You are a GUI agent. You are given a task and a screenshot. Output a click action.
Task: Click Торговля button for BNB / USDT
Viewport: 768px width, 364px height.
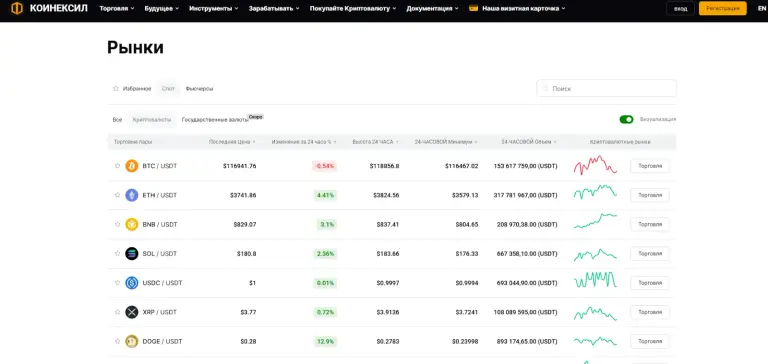pyautogui.click(x=649, y=224)
